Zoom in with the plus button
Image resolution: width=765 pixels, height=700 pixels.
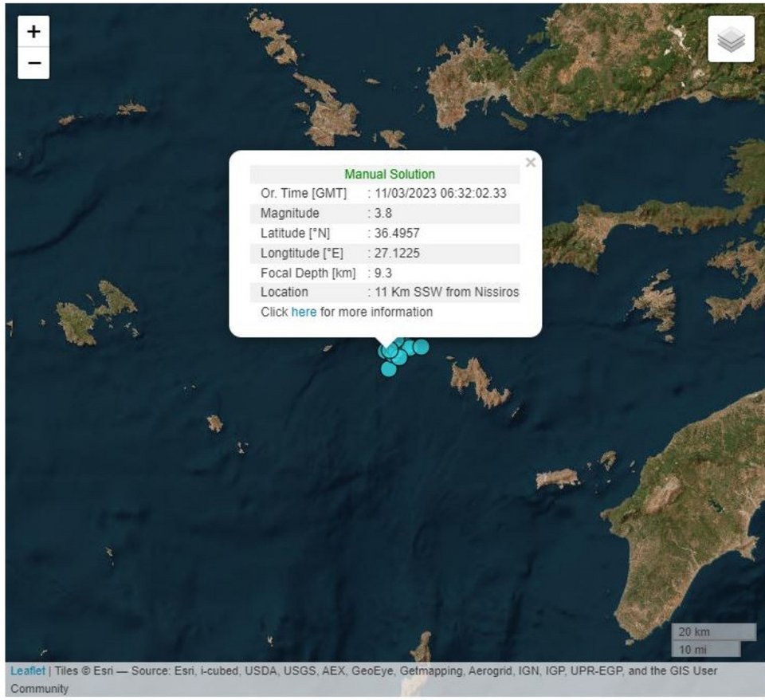tap(33, 32)
